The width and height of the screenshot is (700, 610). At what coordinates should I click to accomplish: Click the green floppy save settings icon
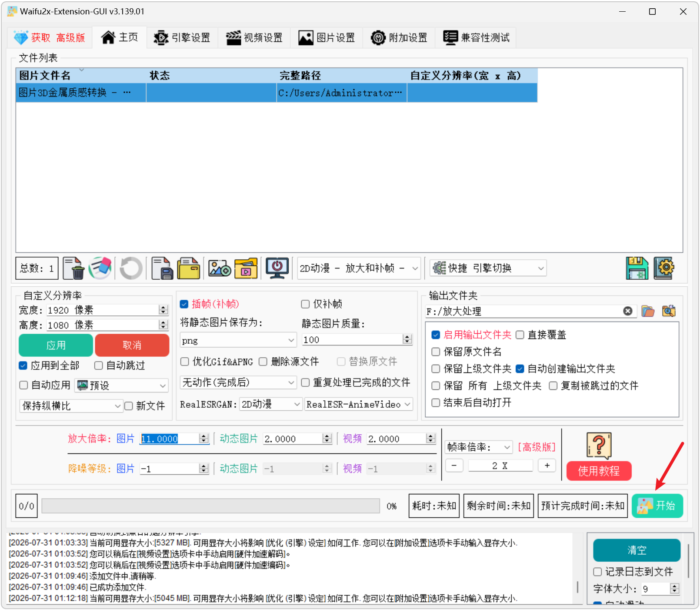(x=637, y=268)
